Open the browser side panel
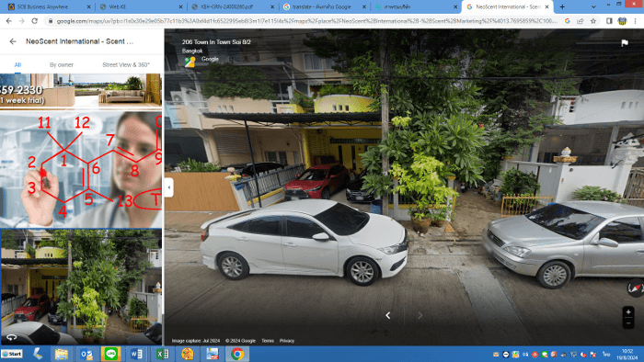Screen dimensions: 644x362 point(609,21)
